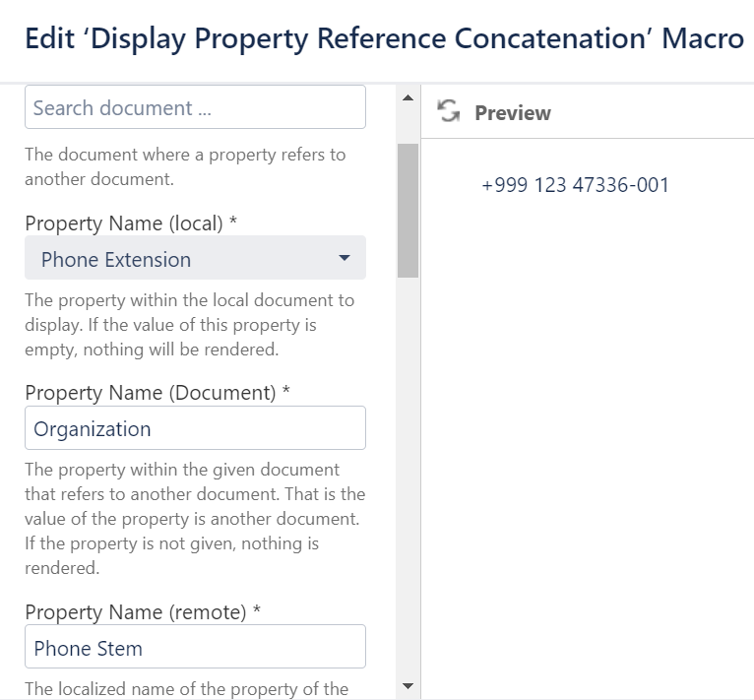Focus the Phone Stem text field

[x=195, y=648]
